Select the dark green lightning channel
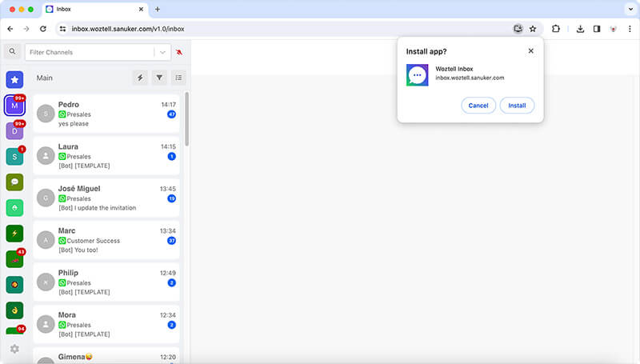This screenshot has height=364, width=640. [x=14, y=234]
